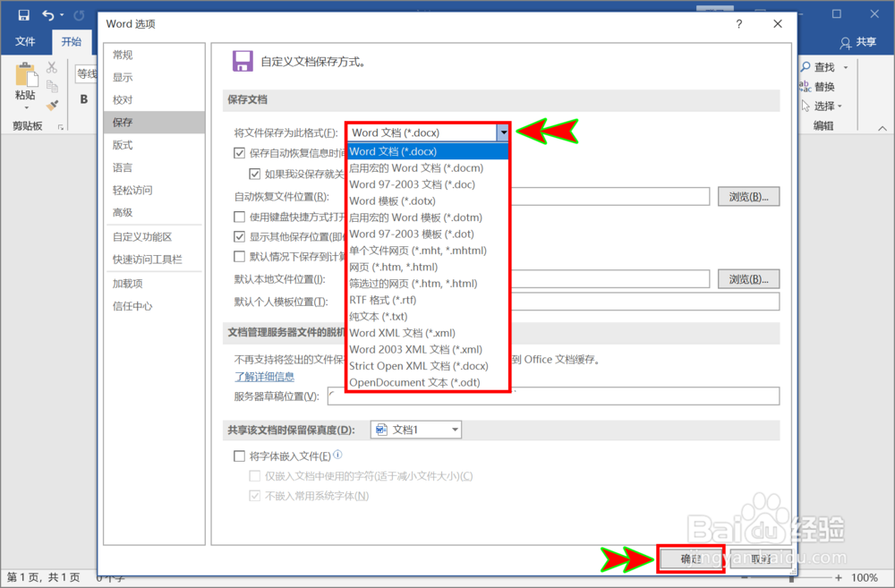895x588 pixels.
Task: Click 确定 button to confirm options
Action: coord(691,558)
